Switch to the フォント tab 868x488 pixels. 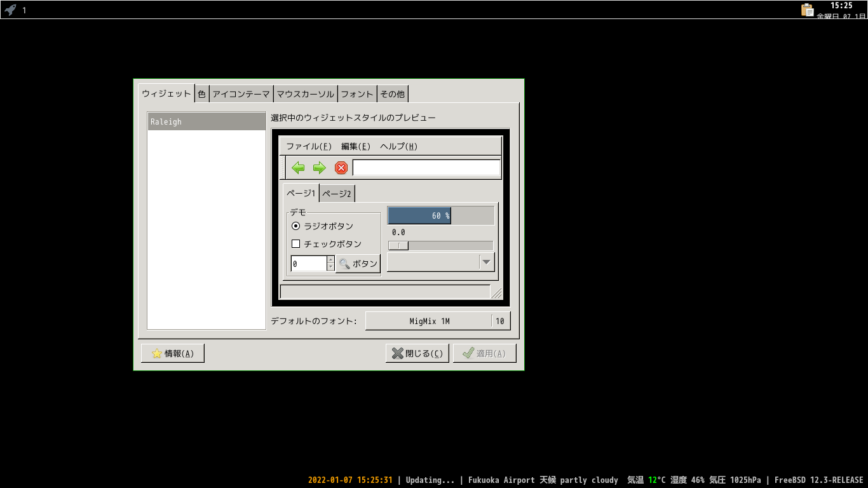tap(357, 94)
